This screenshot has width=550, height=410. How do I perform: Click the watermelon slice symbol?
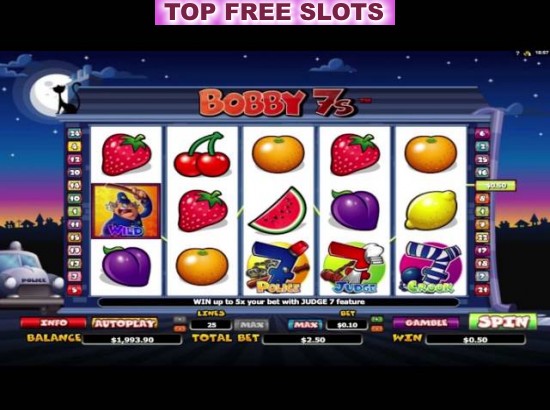pyautogui.click(x=277, y=211)
